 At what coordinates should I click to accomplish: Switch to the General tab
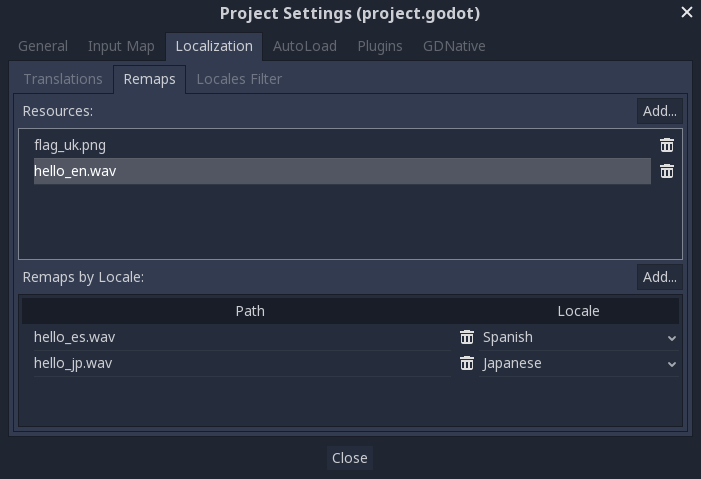pyautogui.click(x=43, y=46)
